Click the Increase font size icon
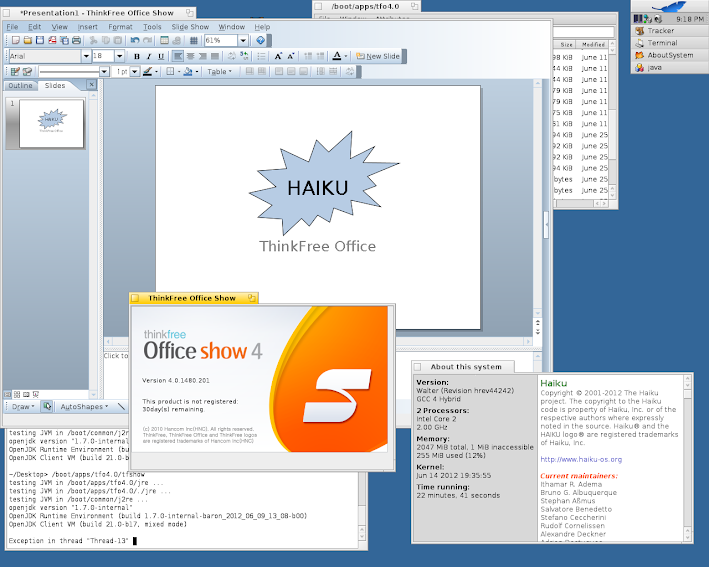Image resolution: width=709 pixels, height=567 pixels. 278,56
